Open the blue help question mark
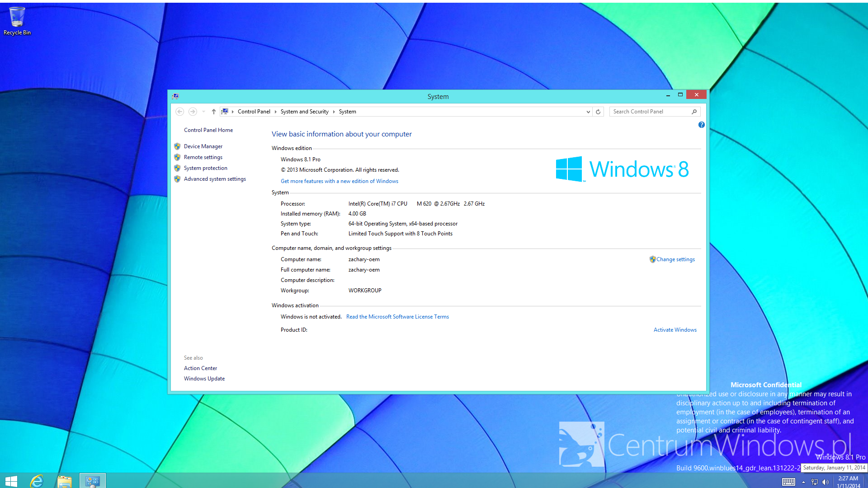Screen dimensions: 868x488 click(x=701, y=125)
